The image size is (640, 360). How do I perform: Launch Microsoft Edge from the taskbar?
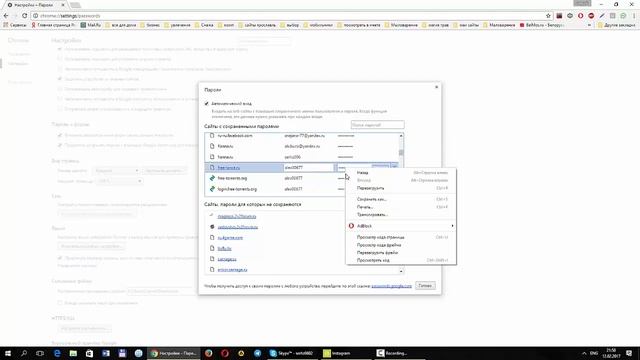tap(57, 353)
